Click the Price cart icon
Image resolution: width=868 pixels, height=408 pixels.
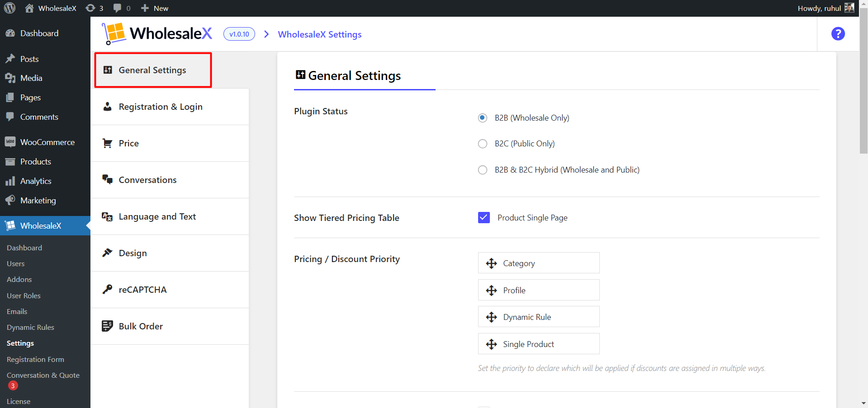(x=107, y=143)
